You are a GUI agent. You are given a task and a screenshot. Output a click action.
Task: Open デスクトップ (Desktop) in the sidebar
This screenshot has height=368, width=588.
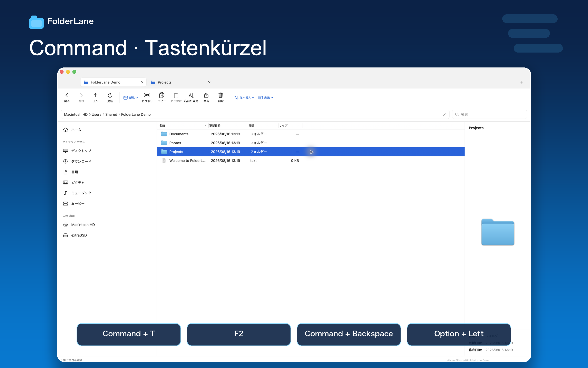click(x=77, y=151)
